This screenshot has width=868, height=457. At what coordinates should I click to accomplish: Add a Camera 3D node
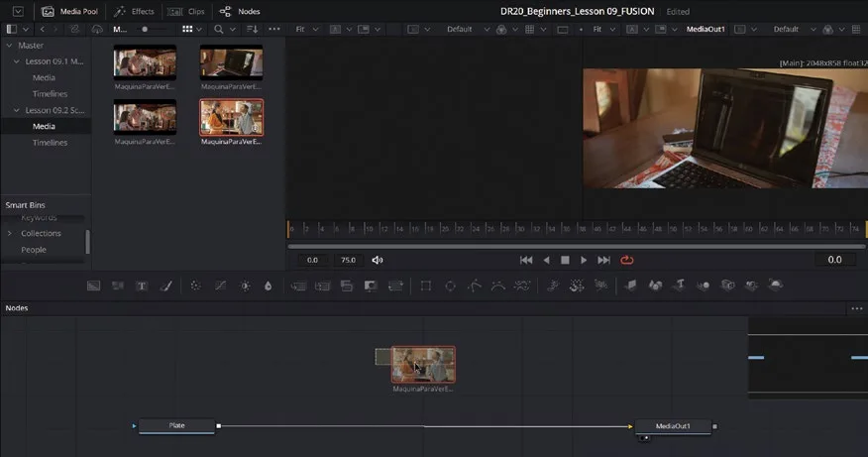pos(727,286)
